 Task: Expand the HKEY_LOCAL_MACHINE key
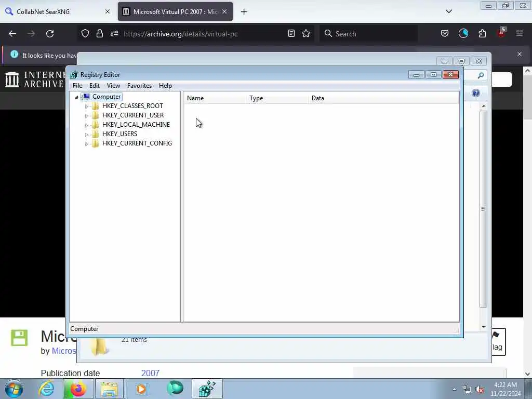pyautogui.click(x=86, y=125)
